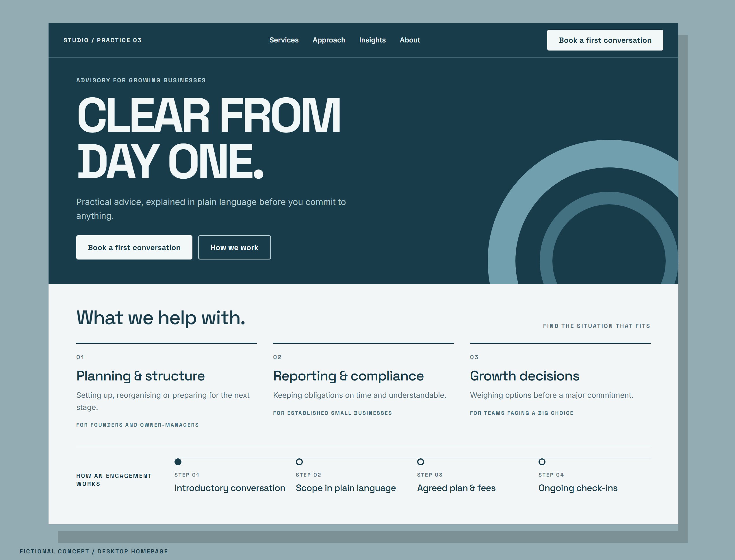Viewport: 735px width, 560px height.
Task: Click the Step 04 label text
Action: (551, 475)
